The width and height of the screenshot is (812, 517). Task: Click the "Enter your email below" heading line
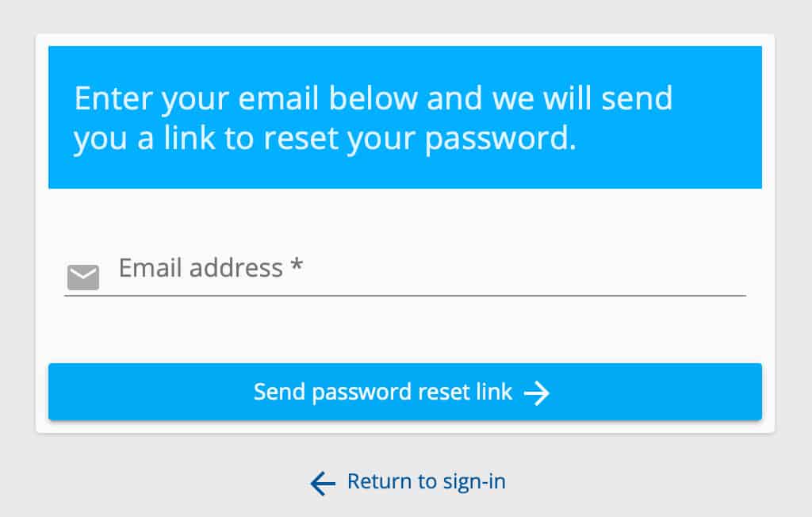click(x=373, y=99)
